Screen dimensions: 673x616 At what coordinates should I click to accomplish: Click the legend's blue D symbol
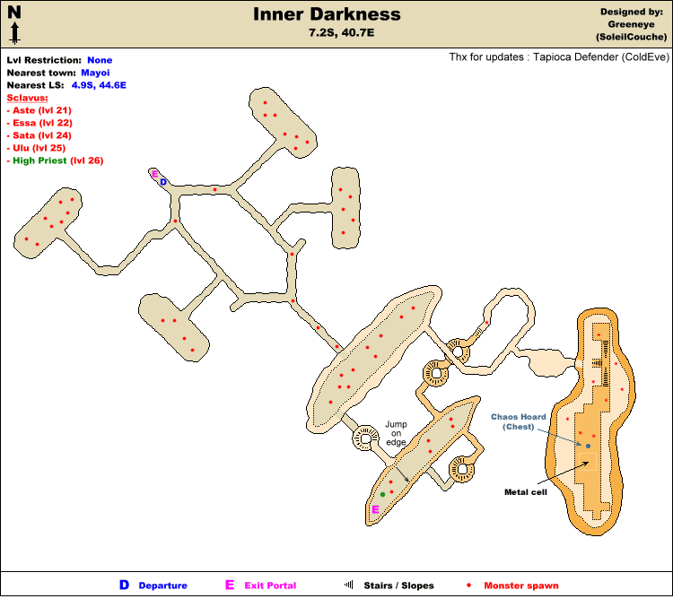click(x=124, y=586)
